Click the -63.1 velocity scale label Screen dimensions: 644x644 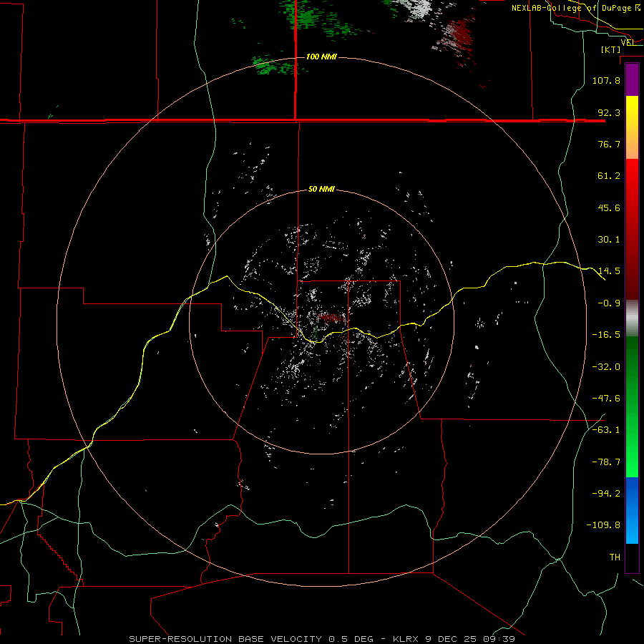606,430
